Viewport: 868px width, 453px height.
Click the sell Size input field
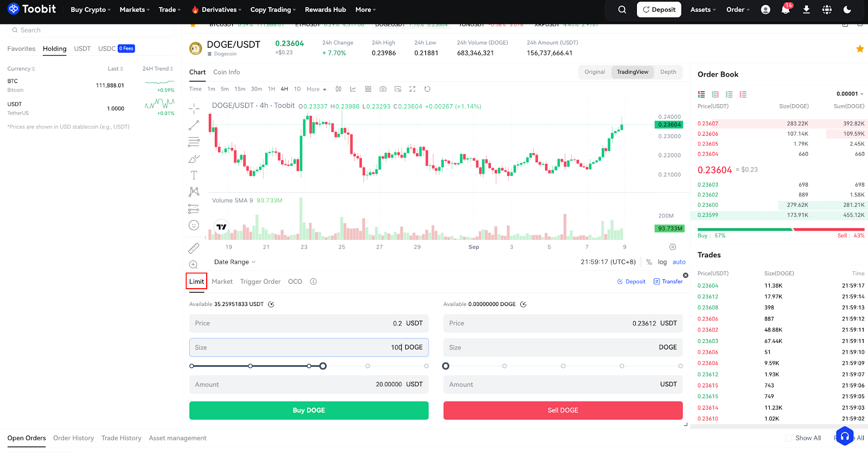563,347
